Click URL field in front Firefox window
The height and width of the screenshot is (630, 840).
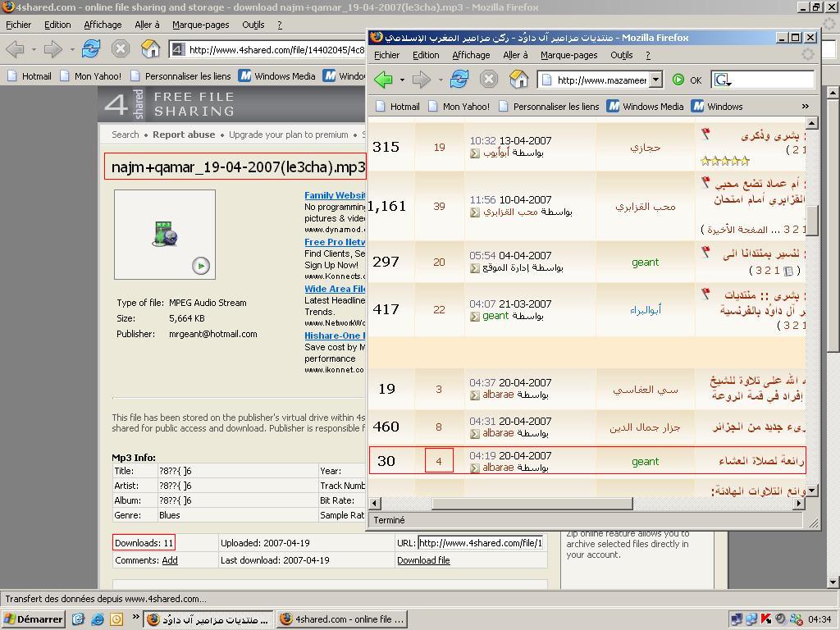(594, 80)
